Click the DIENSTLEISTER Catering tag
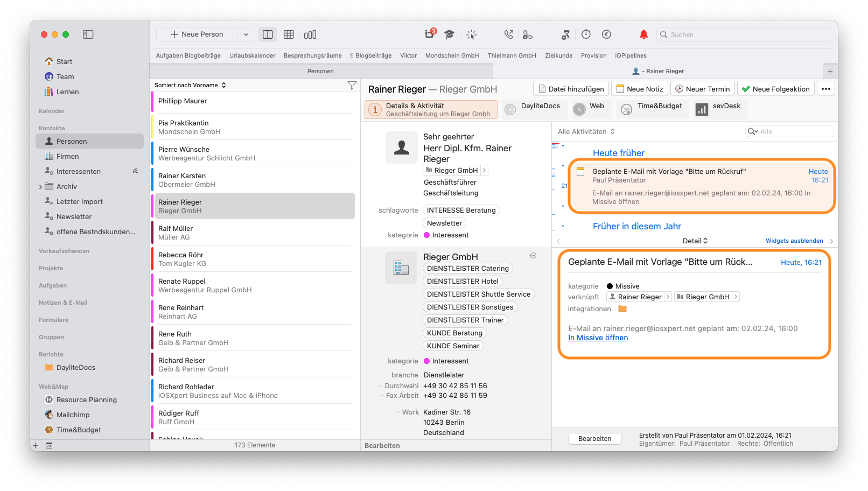Screen dimensions: 868x491 [468, 268]
